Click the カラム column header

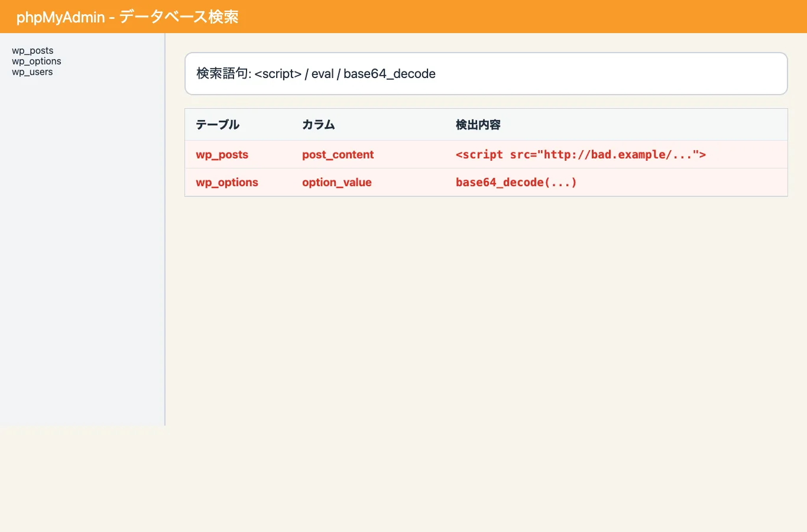point(319,125)
